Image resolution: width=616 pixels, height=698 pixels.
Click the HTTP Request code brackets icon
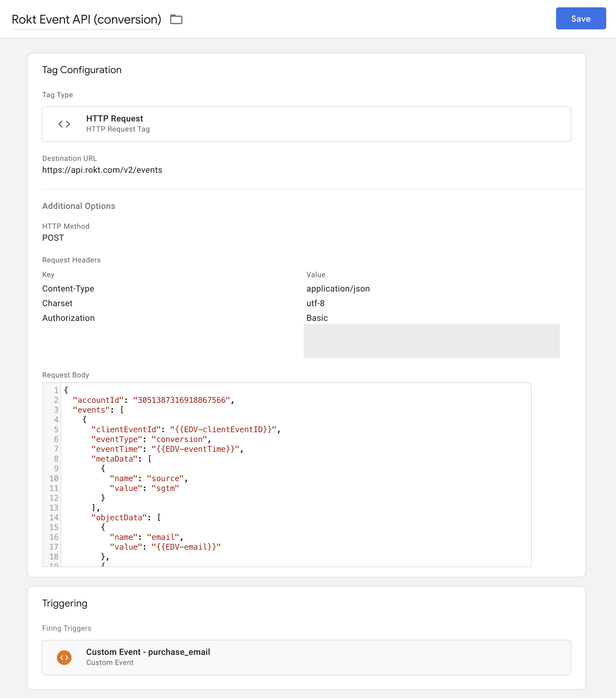click(64, 124)
